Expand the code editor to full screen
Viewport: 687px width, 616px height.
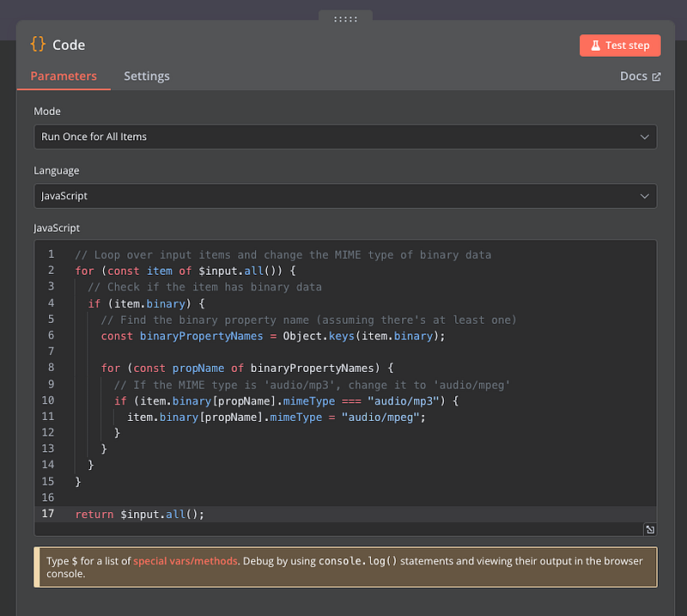(x=650, y=530)
